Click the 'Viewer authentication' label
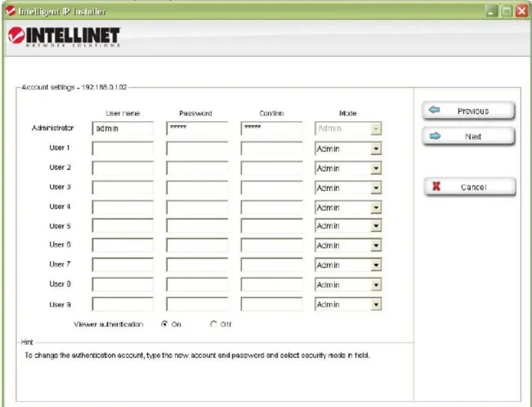Screen dimensions: 532x407 [108, 324]
